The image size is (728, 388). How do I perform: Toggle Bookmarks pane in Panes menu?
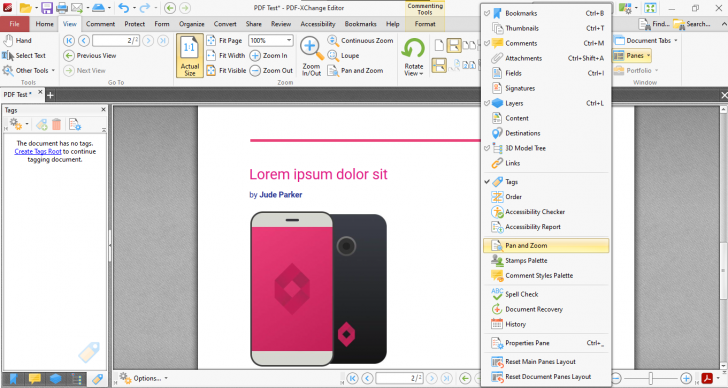point(546,13)
